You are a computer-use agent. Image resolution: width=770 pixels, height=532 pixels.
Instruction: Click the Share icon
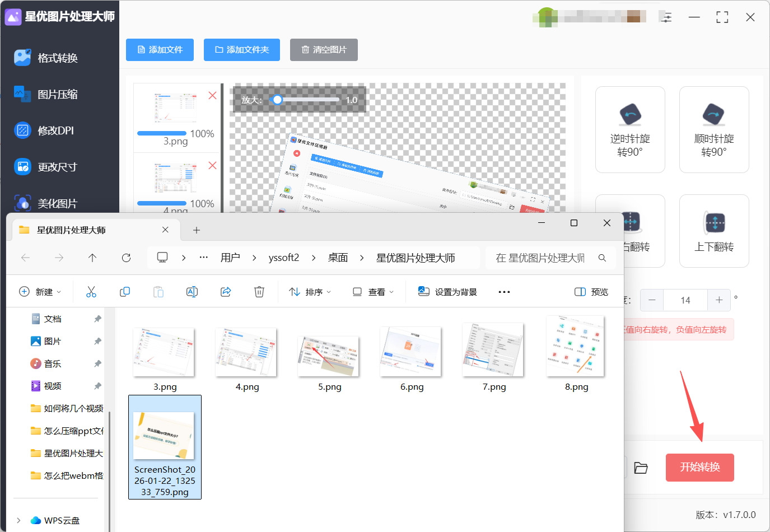pyautogui.click(x=226, y=292)
